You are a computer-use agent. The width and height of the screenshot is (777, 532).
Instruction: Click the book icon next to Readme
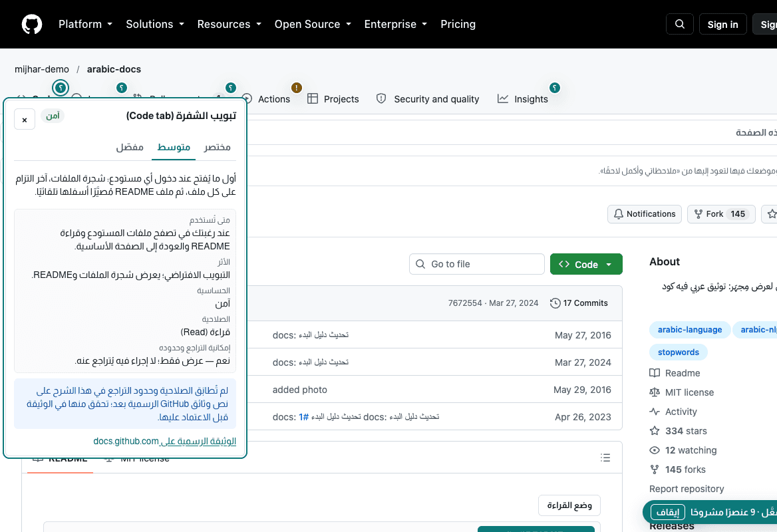tap(655, 373)
